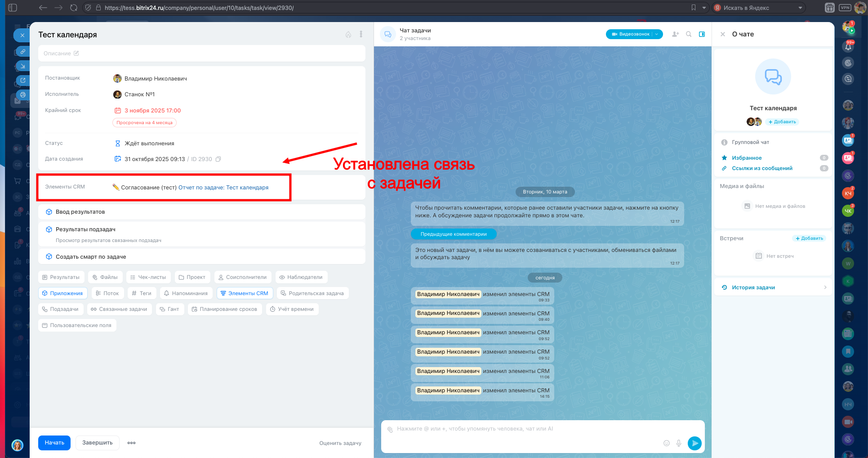This screenshot has height=458, width=868.
Task: Select the 'Поток' chip
Action: coord(107,293)
